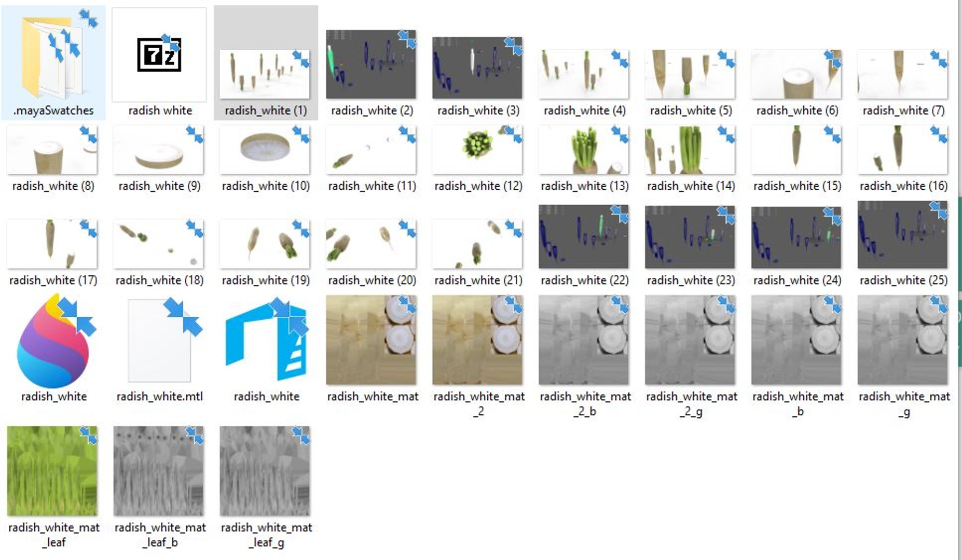
Task: Click the blue 3D object radish_white icon
Action: click(266, 340)
